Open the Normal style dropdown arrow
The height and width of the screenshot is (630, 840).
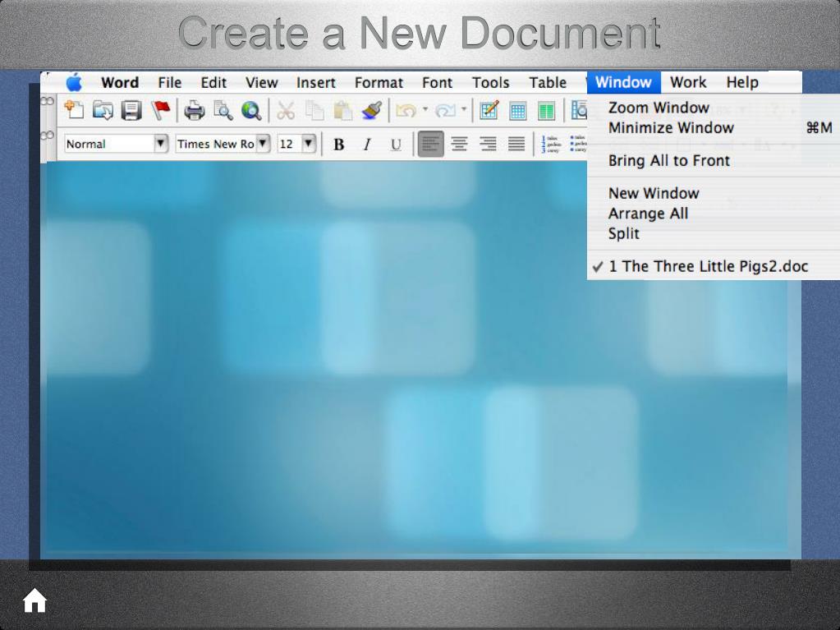pos(160,144)
